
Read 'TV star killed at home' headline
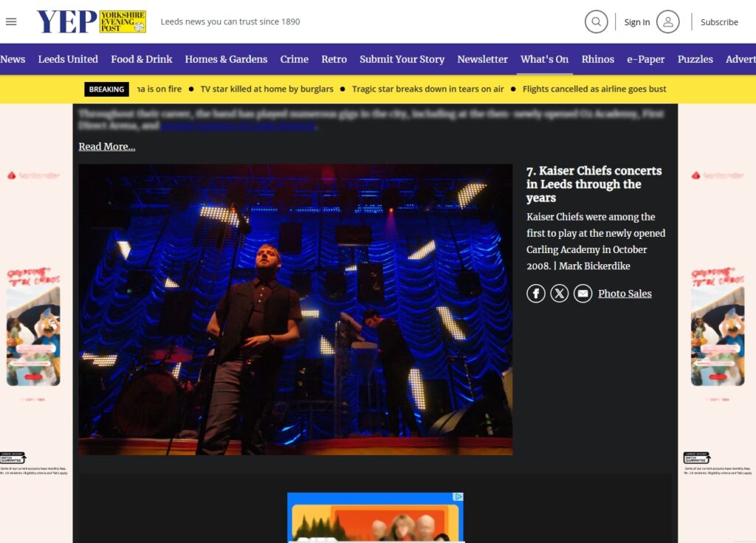tap(267, 89)
